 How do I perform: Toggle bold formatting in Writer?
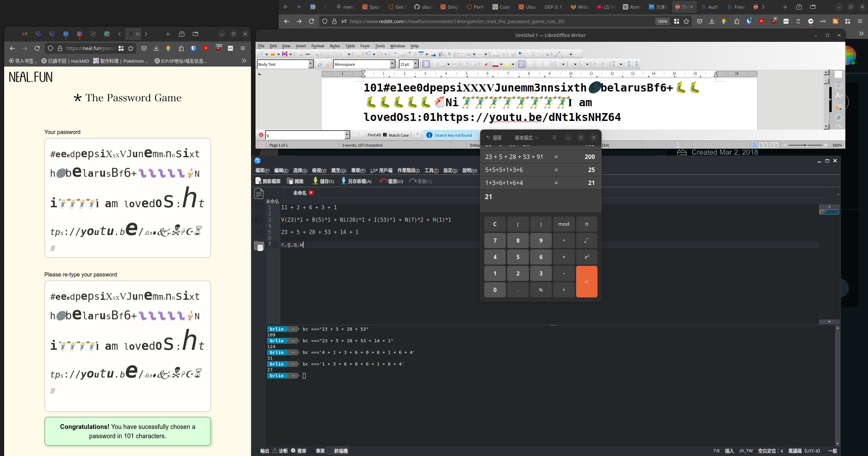(x=426, y=64)
